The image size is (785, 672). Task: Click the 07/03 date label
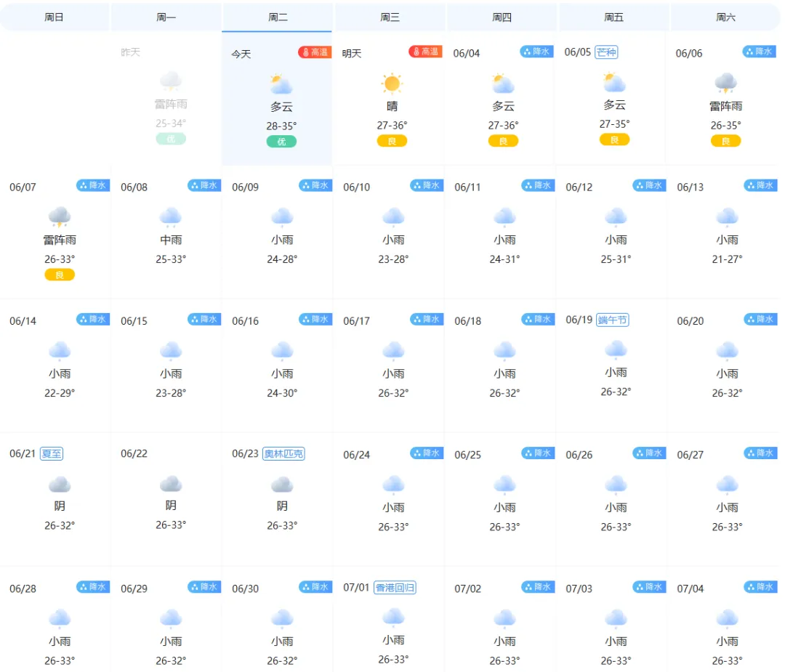tap(579, 589)
